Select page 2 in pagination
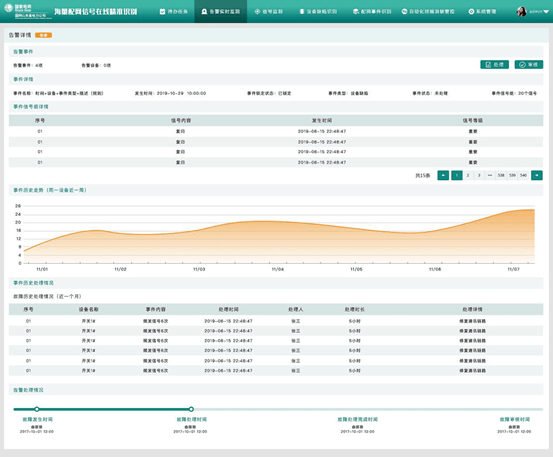The image size is (553, 457). [468, 175]
